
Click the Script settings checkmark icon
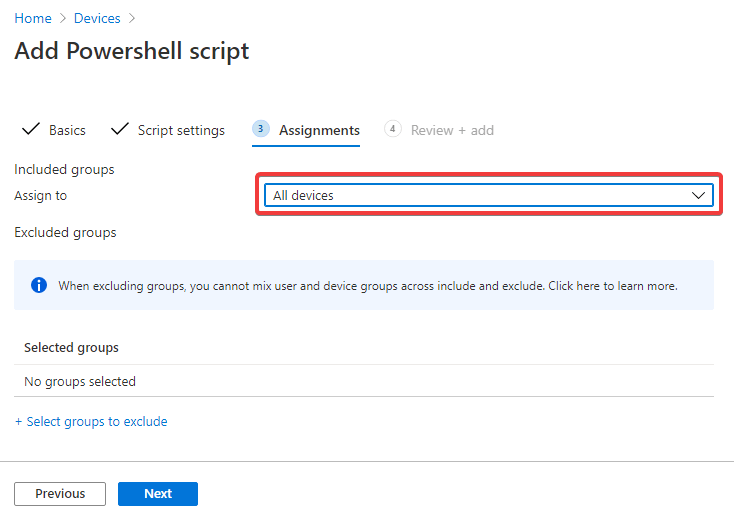click(x=120, y=129)
